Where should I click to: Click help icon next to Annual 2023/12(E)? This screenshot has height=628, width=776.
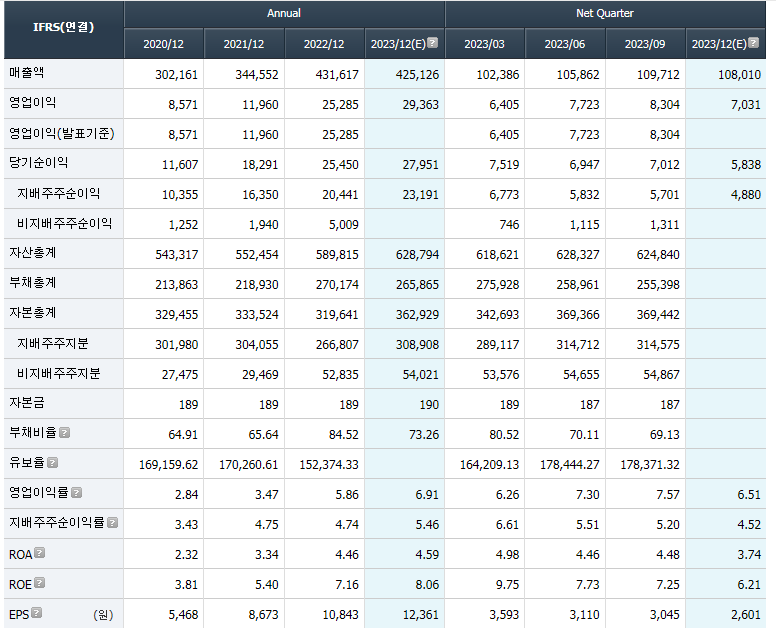click(432, 43)
